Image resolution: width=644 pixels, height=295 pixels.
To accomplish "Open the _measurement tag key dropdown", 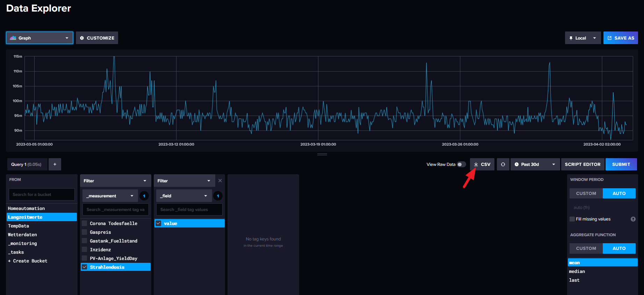I will pos(110,196).
